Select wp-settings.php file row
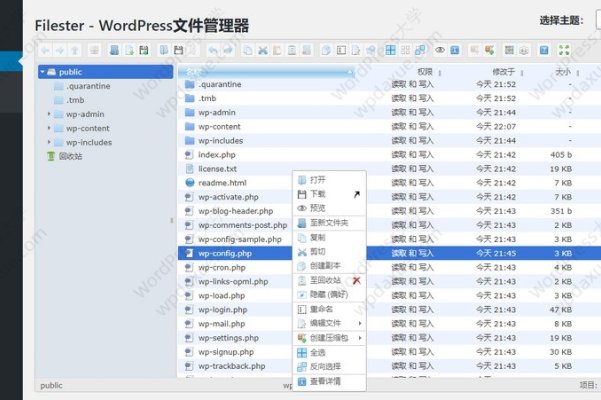Screen dimensions: 601x400 coord(389,338)
